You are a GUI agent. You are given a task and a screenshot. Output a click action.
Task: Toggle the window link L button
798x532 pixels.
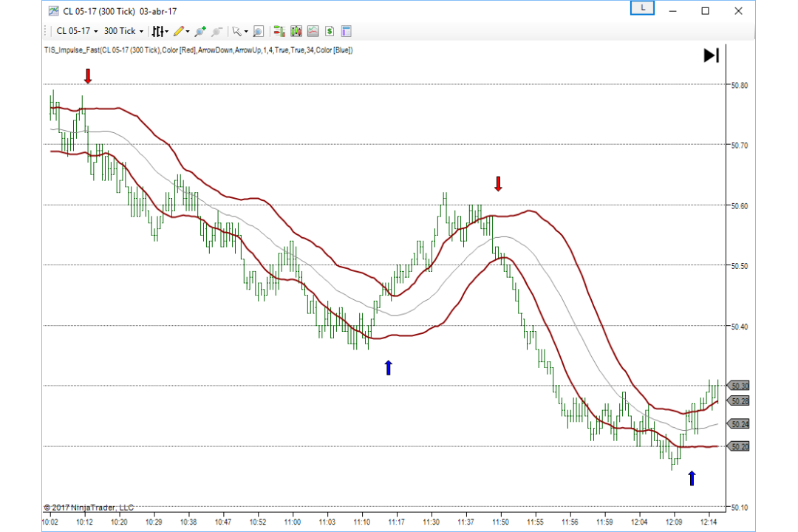pos(642,8)
